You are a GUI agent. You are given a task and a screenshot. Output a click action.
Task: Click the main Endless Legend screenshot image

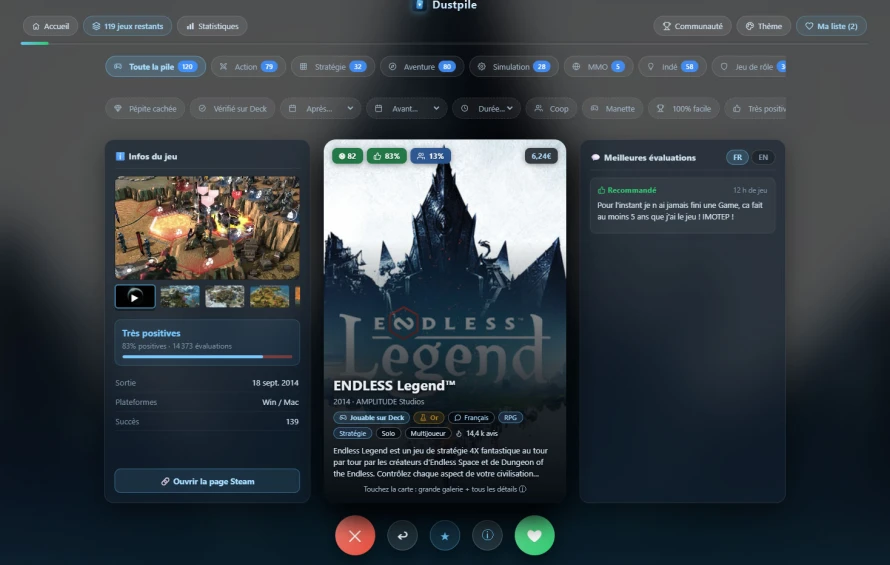207,228
